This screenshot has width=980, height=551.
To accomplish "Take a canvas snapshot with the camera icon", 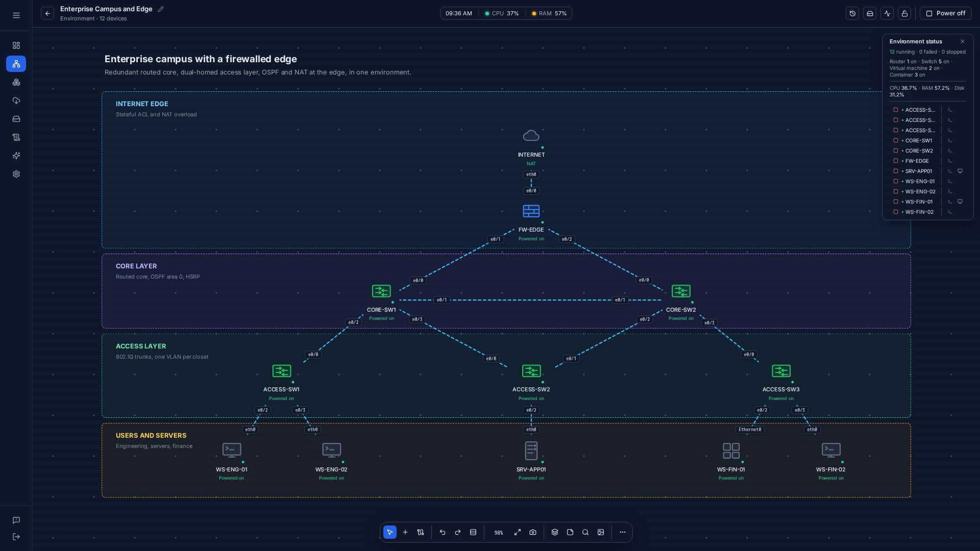I will (x=533, y=533).
